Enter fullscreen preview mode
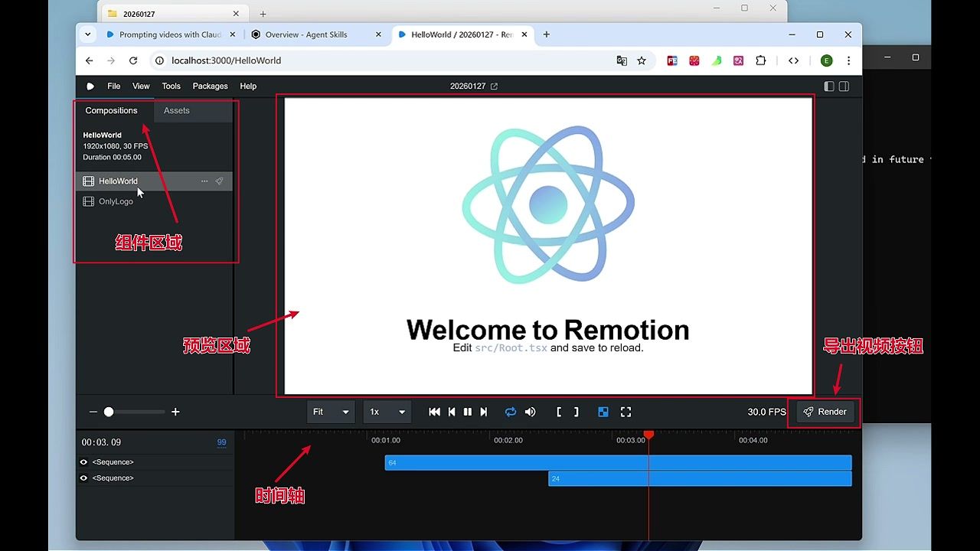 tap(626, 412)
